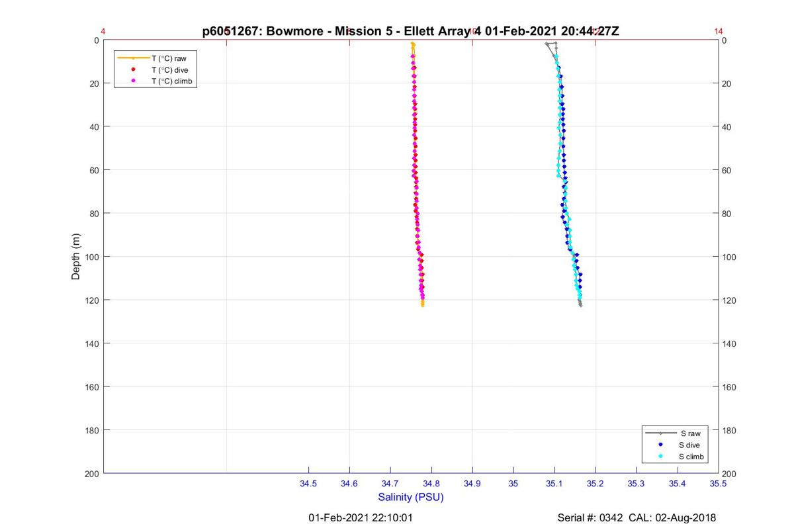Click the 'CAL: 02-Aug-2018' calibration date
This screenshot has width=794, height=532.
[x=673, y=517]
